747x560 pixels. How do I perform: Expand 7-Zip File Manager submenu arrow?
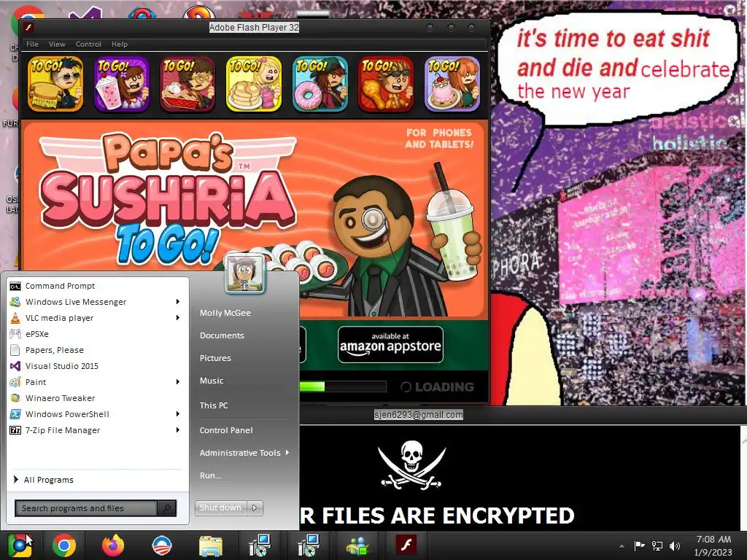tap(177, 430)
